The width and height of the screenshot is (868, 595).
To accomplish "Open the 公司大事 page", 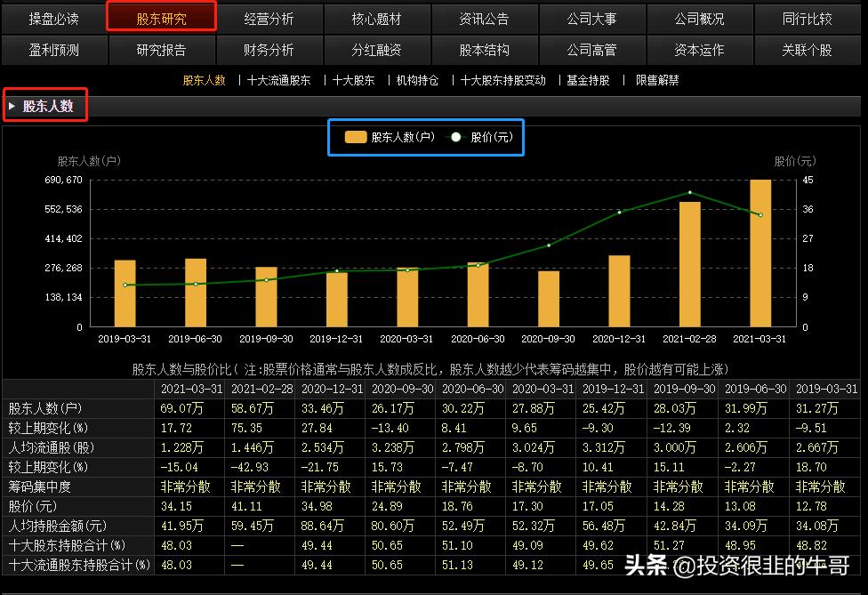I will (592, 18).
